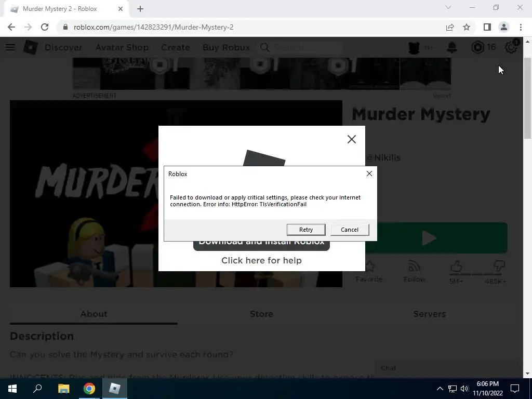Screen dimensions: 532x399
Task: Bookmark this page with the star icon
Action: pyautogui.click(x=467, y=27)
